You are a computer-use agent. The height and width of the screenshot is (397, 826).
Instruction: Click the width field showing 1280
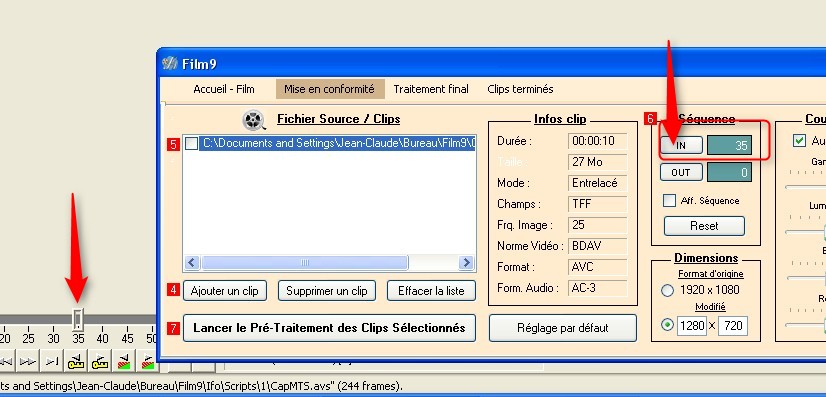click(x=692, y=326)
